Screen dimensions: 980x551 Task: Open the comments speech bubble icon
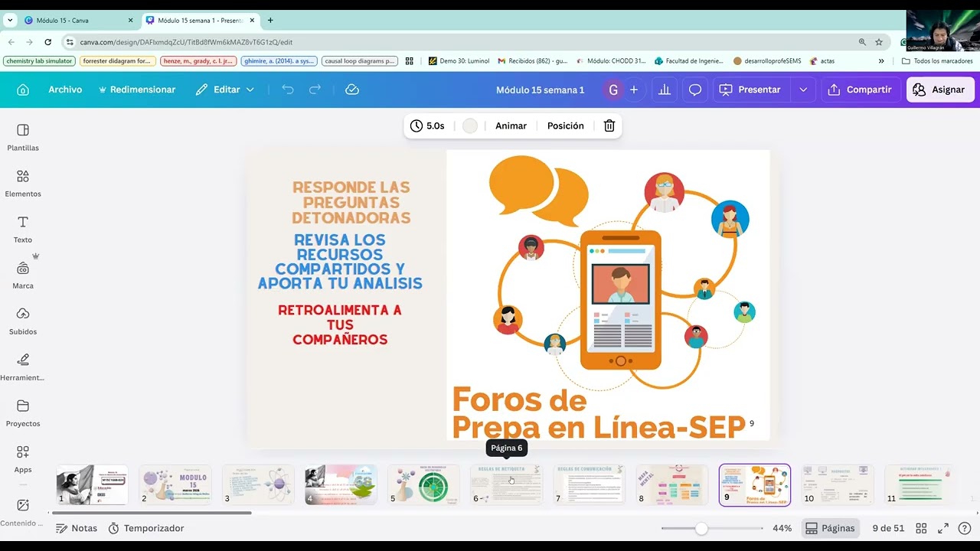695,90
